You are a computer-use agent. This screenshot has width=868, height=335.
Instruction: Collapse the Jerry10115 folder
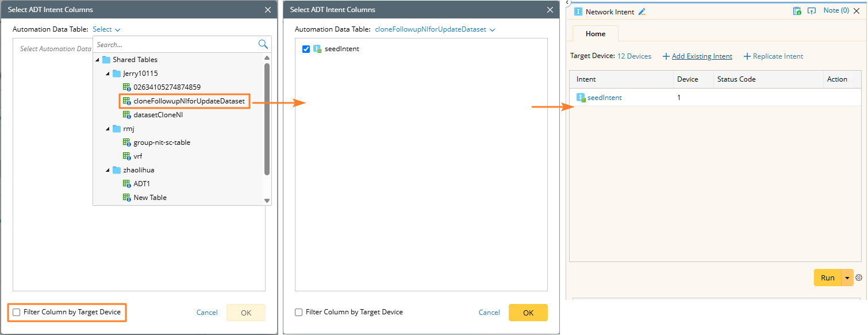[108, 74]
